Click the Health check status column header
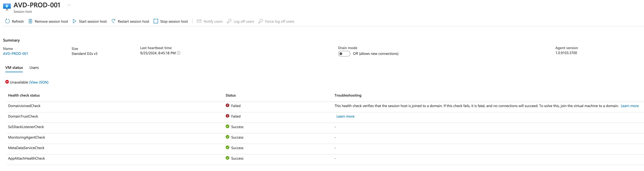The image size is (644, 171). point(24,95)
